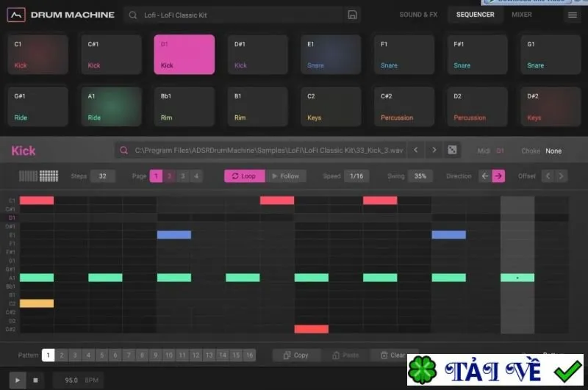Open the Choke None dropdown

pos(553,151)
